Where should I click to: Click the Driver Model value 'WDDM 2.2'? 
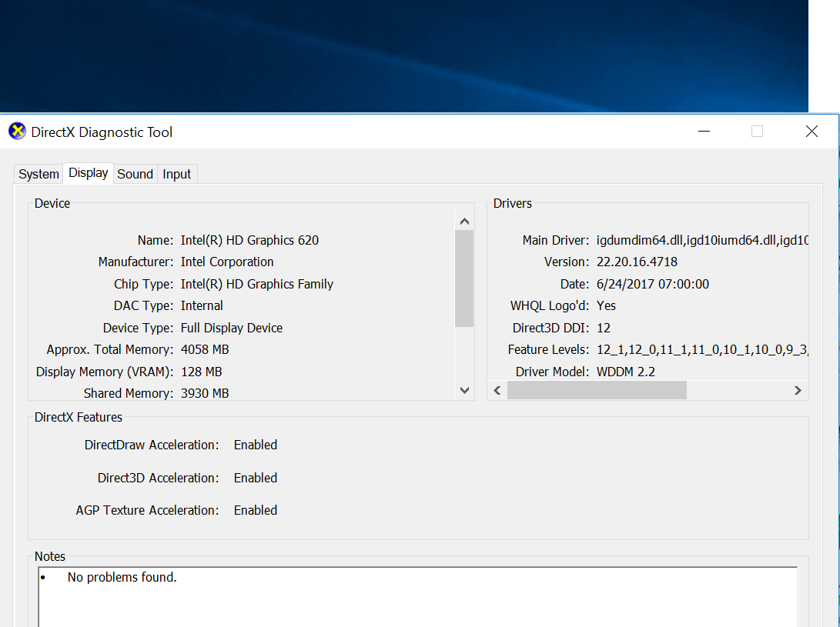[626, 372]
